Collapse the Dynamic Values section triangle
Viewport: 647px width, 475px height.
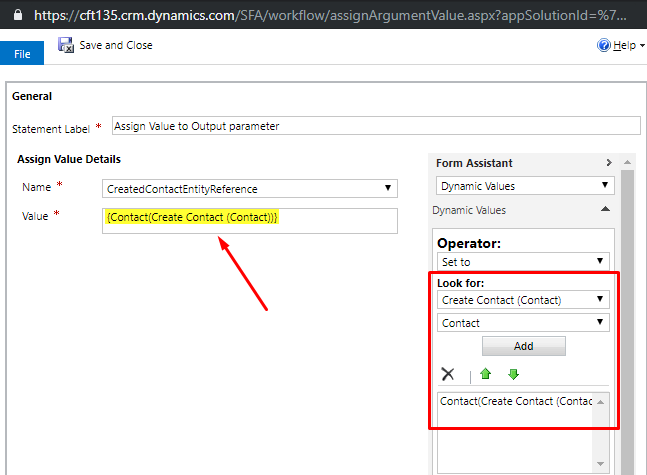(605, 209)
